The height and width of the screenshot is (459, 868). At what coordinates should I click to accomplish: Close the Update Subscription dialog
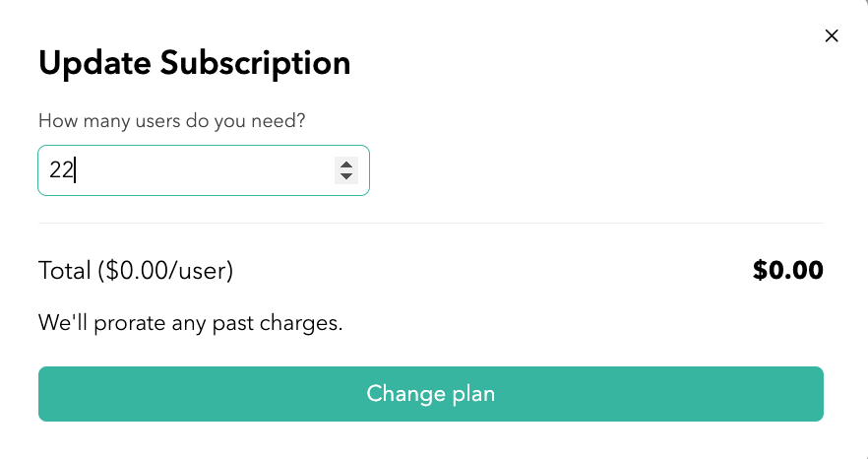pyautogui.click(x=832, y=36)
